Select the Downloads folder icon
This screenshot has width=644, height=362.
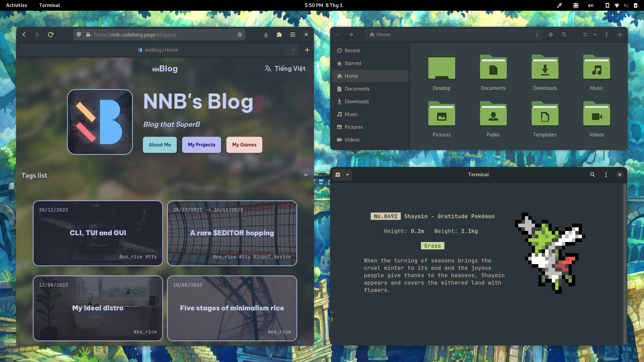click(x=545, y=67)
